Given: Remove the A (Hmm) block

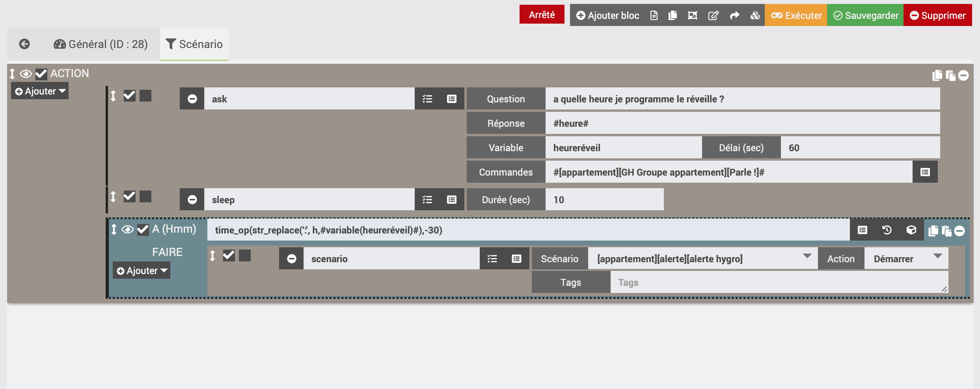Looking at the screenshot, I should 960,231.
